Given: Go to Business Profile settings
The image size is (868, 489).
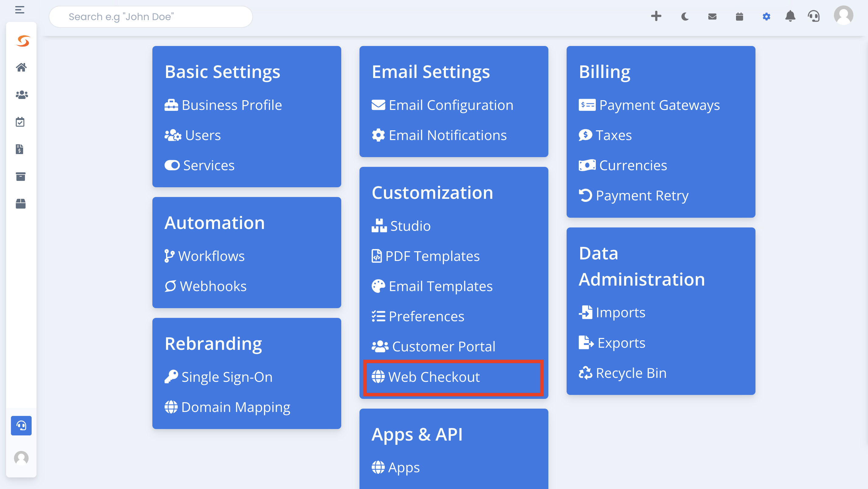Looking at the screenshot, I should click(223, 105).
